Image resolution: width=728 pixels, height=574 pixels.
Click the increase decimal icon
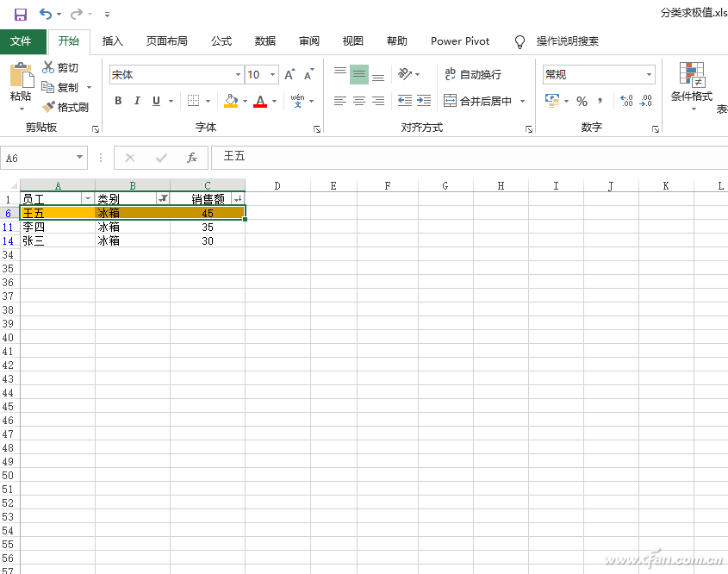click(x=626, y=102)
